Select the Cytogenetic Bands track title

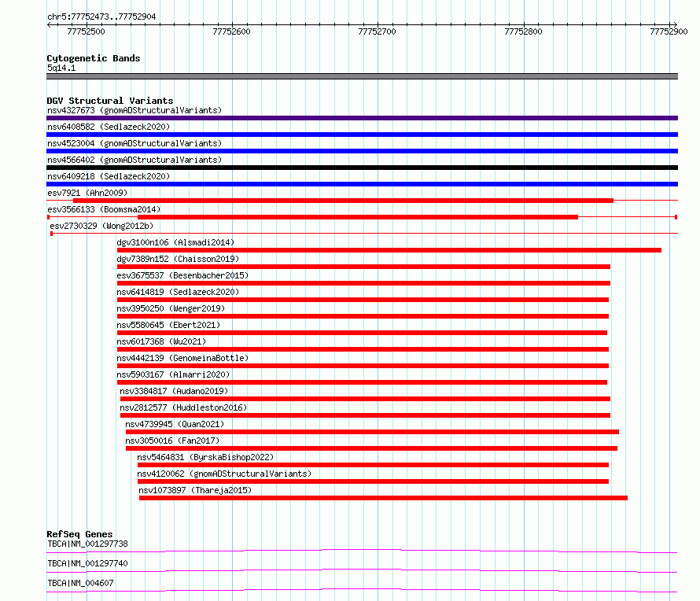[x=94, y=58]
